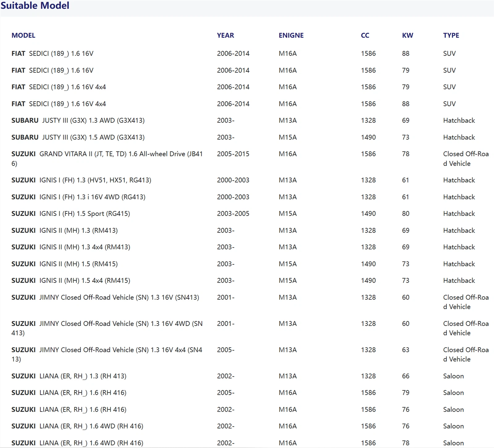Click engine M16A in Grand Vitara row
This screenshot has width=494, height=448.
288,154
